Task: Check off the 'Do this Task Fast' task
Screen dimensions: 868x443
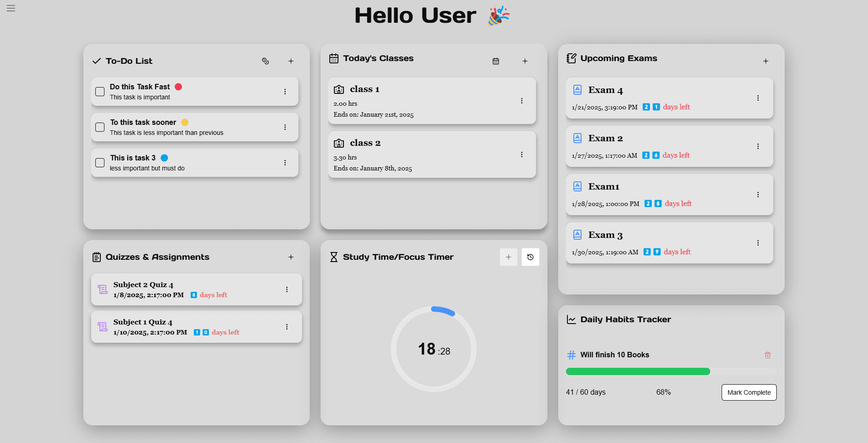Action: click(99, 92)
